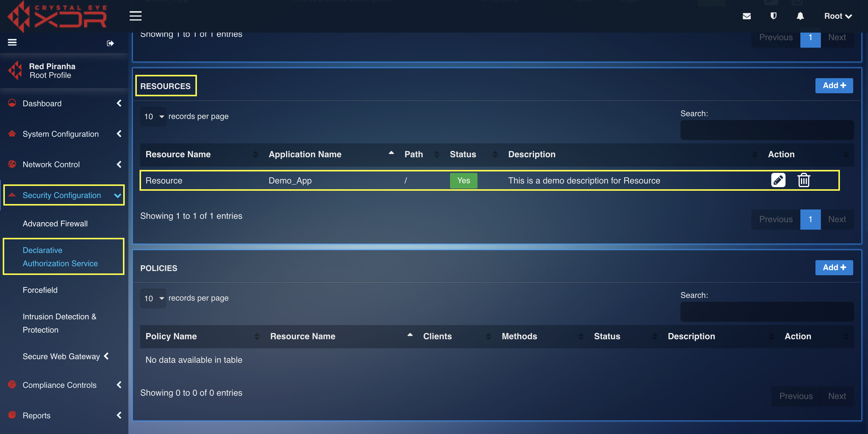Click Previous in Resources pagination
868x434 pixels.
pos(775,219)
